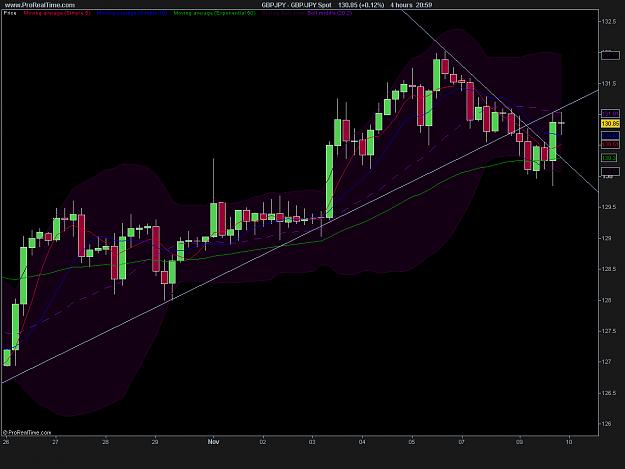Click the 128.5 price axis label
Viewport: 625px width, 469px height.
tap(608, 269)
